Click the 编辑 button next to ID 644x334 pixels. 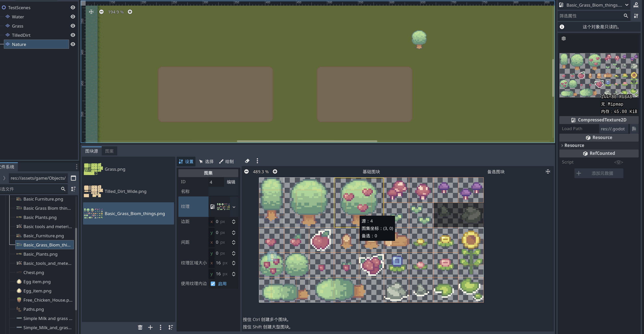231,182
